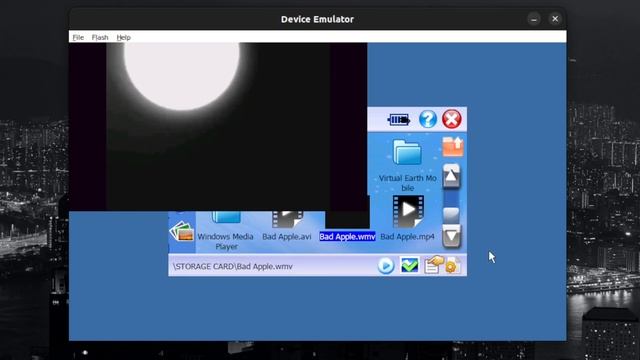Open the Virtual Earth Mobile folder icon
This screenshot has height=360, width=640.
coord(407,152)
